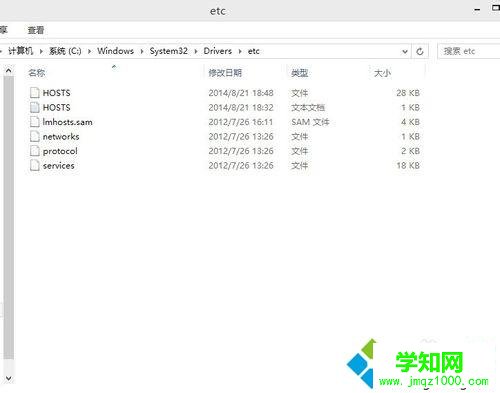
Task: Click the 2 KB size cell
Action: pos(410,151)
